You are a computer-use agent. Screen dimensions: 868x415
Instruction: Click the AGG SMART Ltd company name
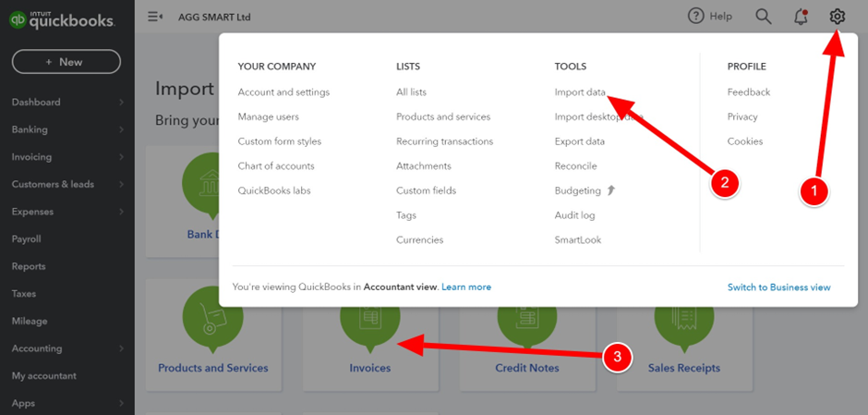pyautogui.click(x=214, y=18)
